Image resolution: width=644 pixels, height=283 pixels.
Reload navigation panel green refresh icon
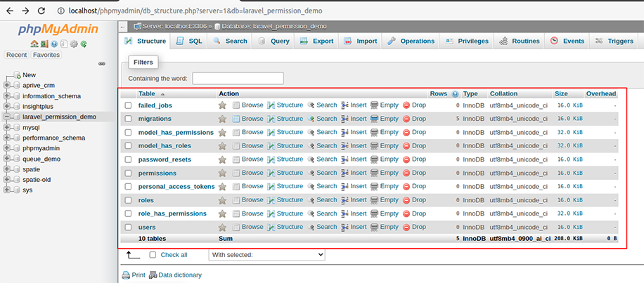pyautogui.click(x=84, y=44)
